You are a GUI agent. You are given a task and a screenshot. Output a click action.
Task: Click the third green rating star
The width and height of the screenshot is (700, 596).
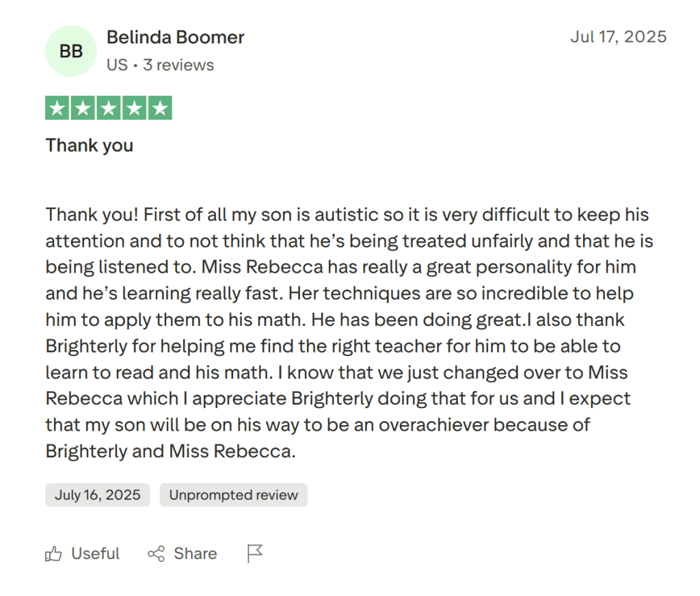pyautogui.click(x=109, y=108)
